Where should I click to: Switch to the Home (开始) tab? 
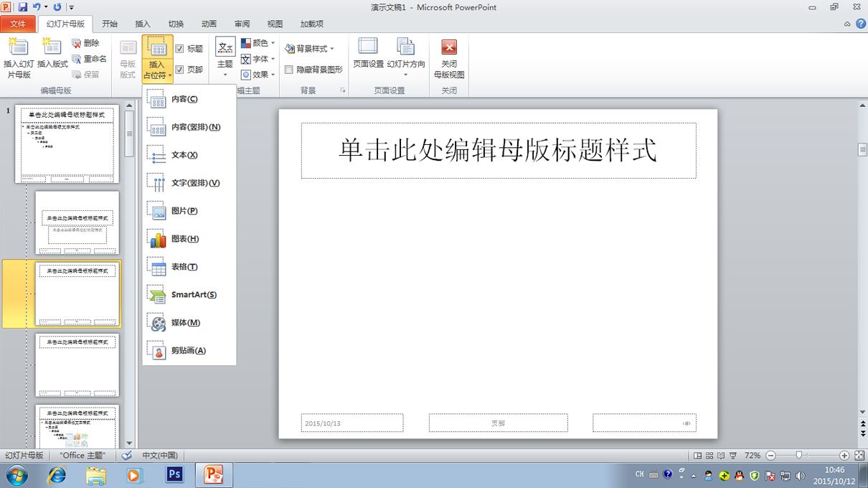click(110, 24)
